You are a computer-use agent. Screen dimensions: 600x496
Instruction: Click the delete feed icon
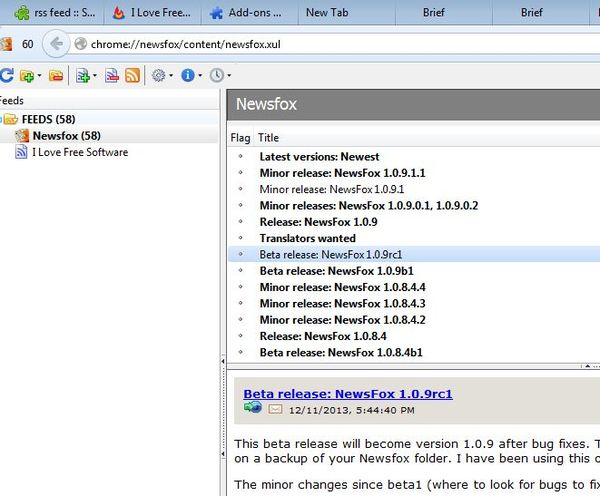(x=111, y=75)
